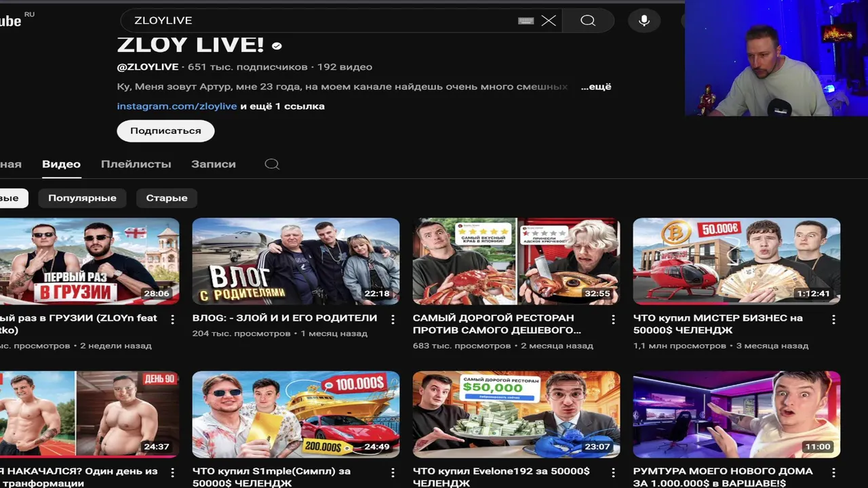The height and width of the screenshot is (488, 868).
Task: Switch to the Видео tab
Action: point(61,164)
